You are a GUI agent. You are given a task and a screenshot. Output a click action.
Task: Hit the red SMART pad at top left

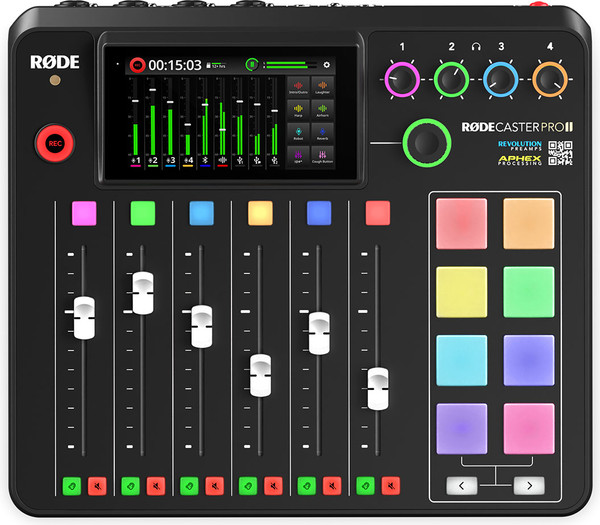click(x=462, y=224)
